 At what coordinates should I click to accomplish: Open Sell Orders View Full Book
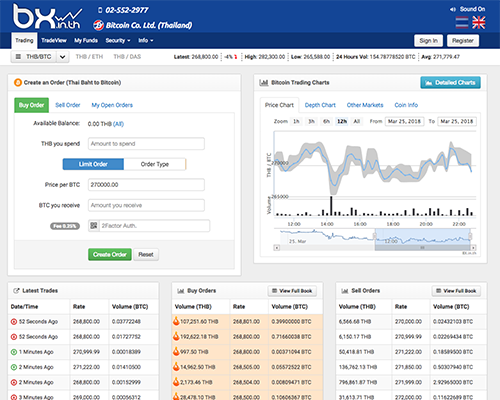pos(456,291)
